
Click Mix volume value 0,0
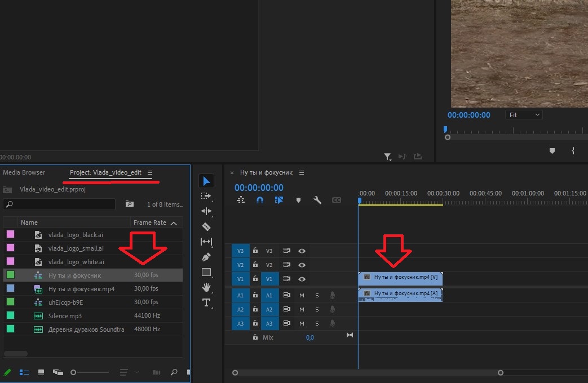coord(310,337)
